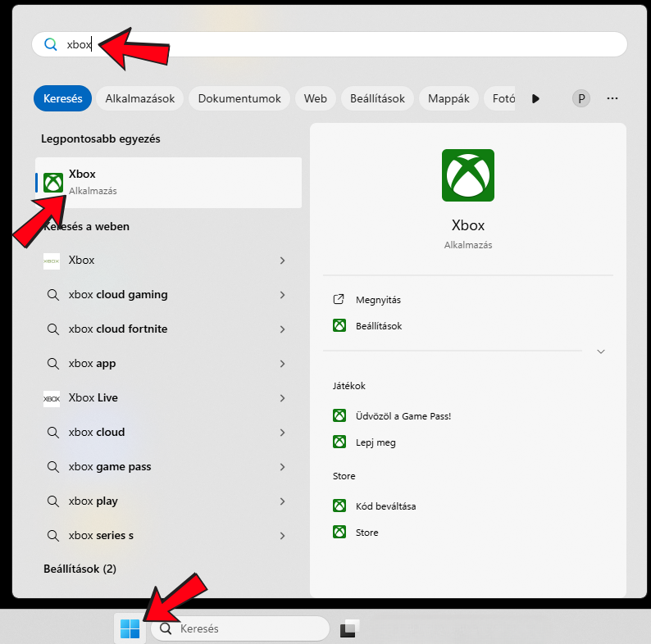Image resolution: width=651 pixels, height=644 pixels.
Task: Click Xbox icon beside Store action
Action: [x=339, y=532]
